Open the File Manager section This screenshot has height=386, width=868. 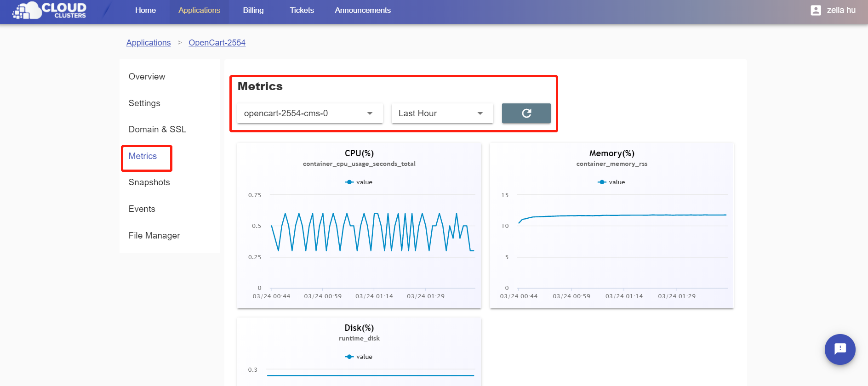pyautogui.click(x=154, y=236)
